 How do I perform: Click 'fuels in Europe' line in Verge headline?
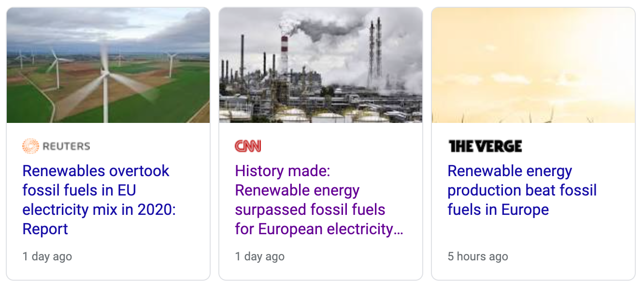coord(498,210)
